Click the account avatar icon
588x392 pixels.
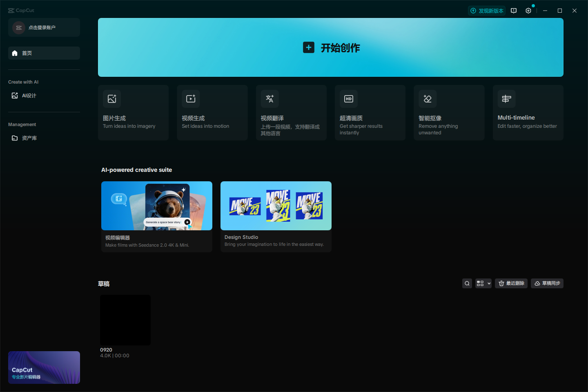19,27
